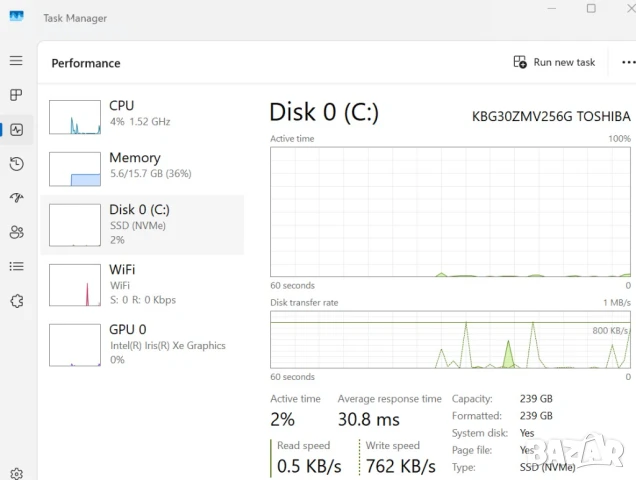636x480 pixels.
Task: Open the three-dot more options menu
Action: (628, 62)
